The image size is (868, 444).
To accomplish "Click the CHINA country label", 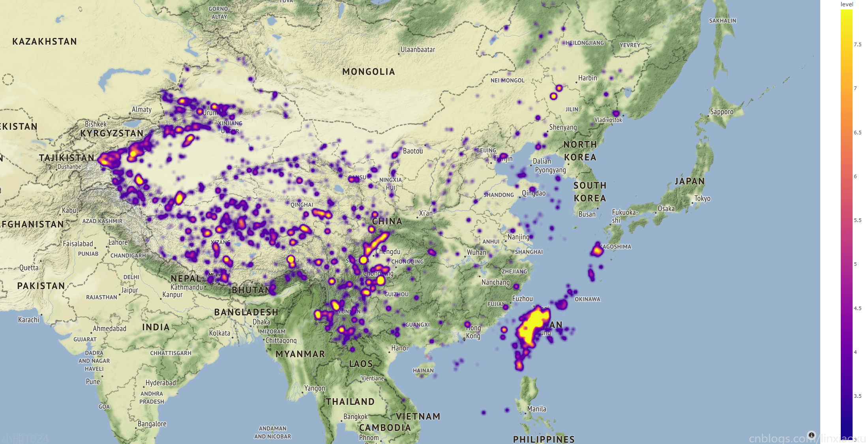I will click(x=387, y=221).
